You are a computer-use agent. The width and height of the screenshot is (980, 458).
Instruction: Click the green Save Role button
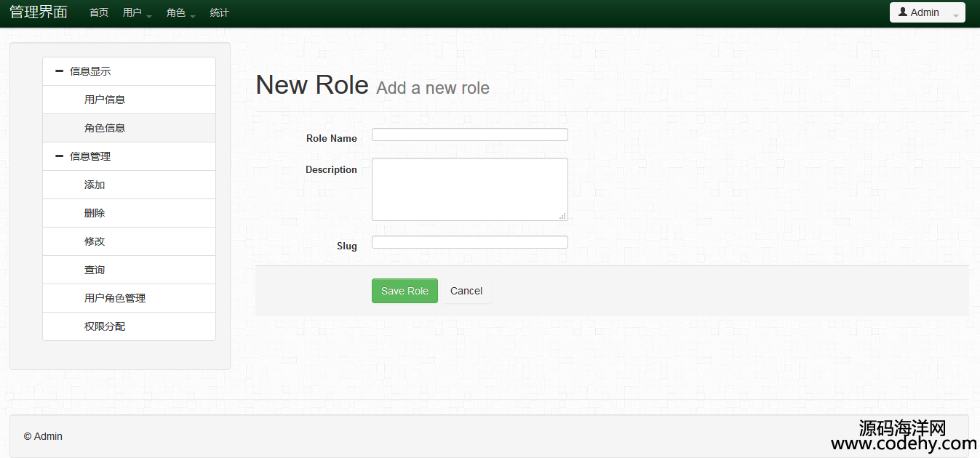405,291
